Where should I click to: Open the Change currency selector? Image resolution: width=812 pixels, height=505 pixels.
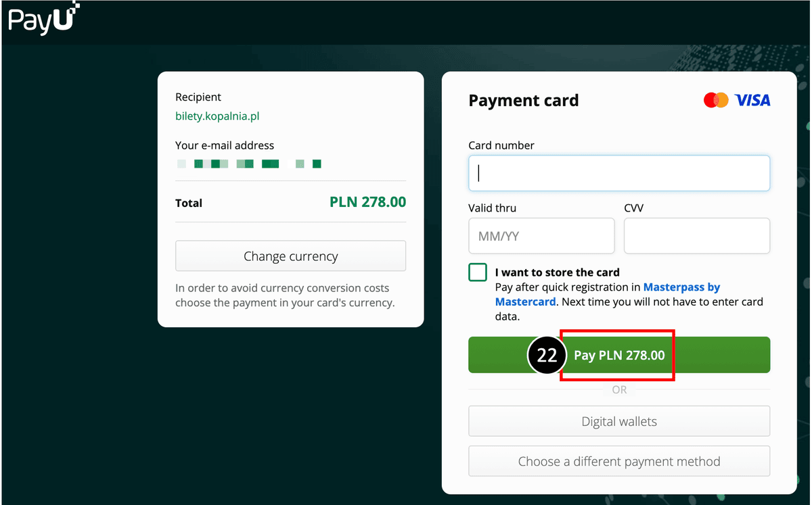pyautogui.click(x=291, y=256)
